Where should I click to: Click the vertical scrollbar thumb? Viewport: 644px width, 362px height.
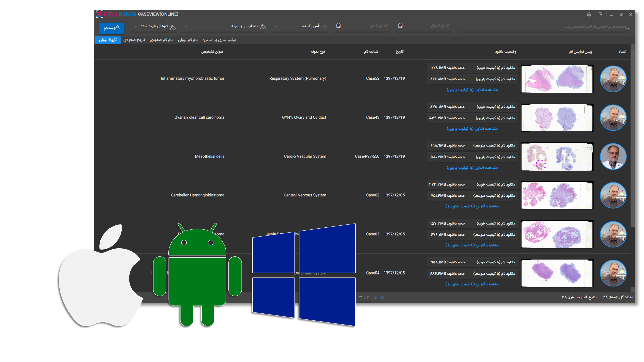(633, 137)
